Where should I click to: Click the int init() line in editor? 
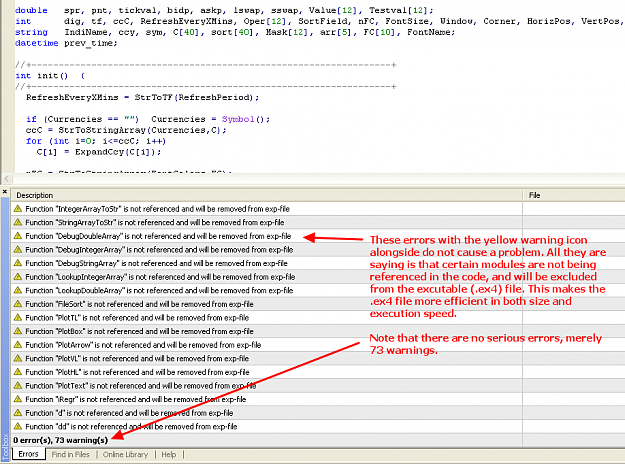tap(50, 76)
